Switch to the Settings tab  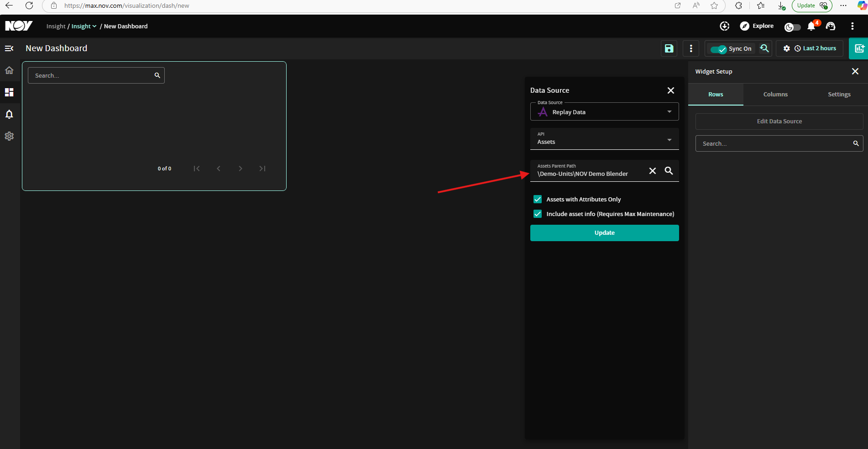click(839, 94)
